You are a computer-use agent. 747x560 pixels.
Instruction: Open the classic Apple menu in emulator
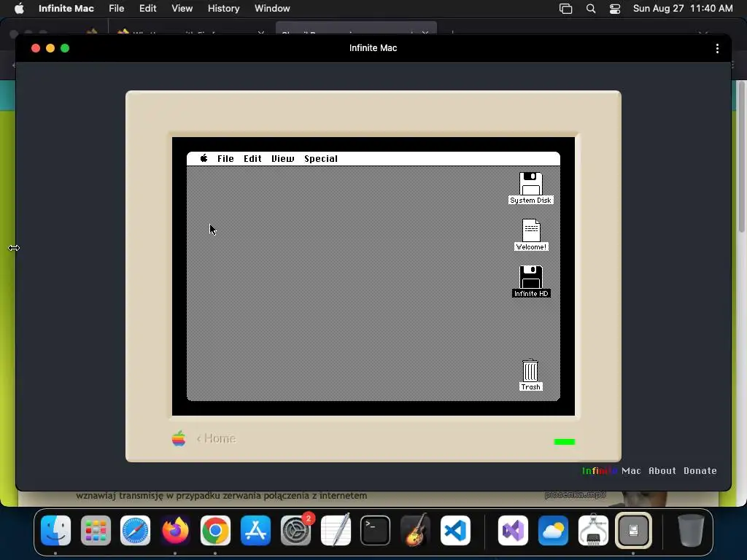[x=204, y=158]
